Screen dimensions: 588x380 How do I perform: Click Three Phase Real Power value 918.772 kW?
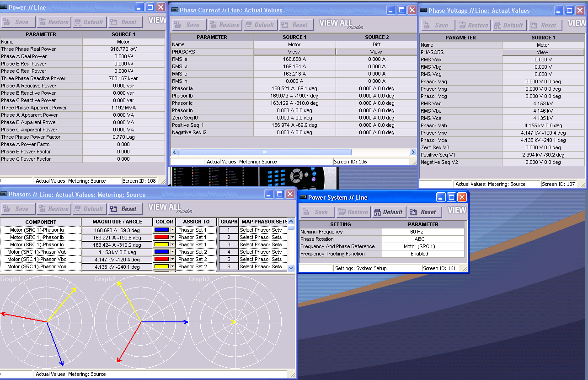click(x=123, y=49)
